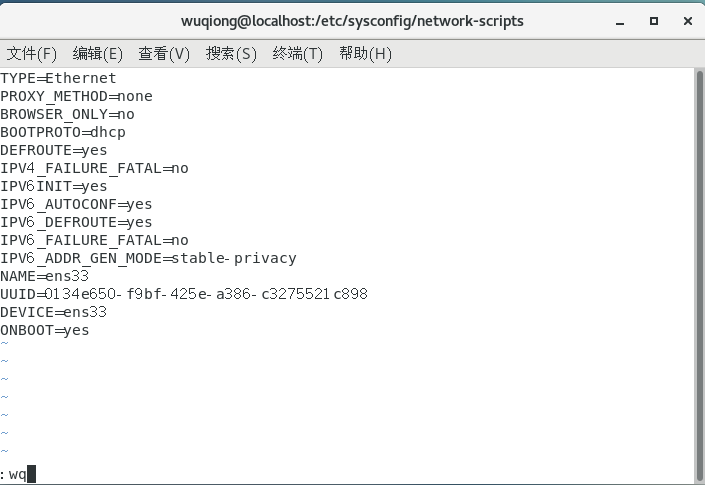Open the 查看(V) menu
This screenshot has height=485, width=705.
164,53
